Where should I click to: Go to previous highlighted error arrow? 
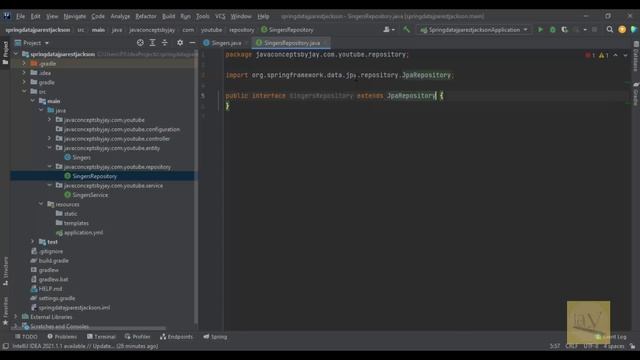616,55
